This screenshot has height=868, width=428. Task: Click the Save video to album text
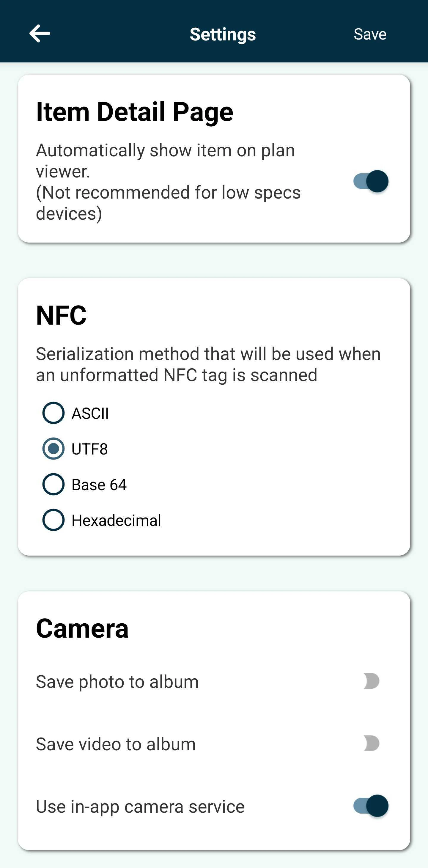[x=115, y=743]
